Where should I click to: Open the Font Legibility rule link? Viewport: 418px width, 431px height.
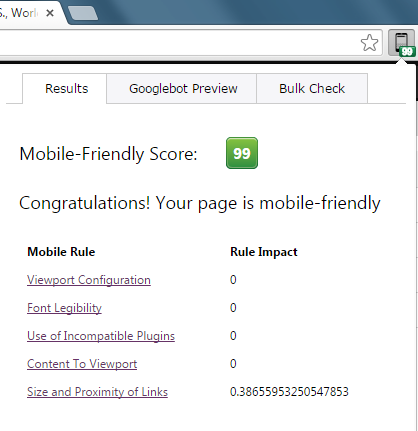tap(64, 308)
